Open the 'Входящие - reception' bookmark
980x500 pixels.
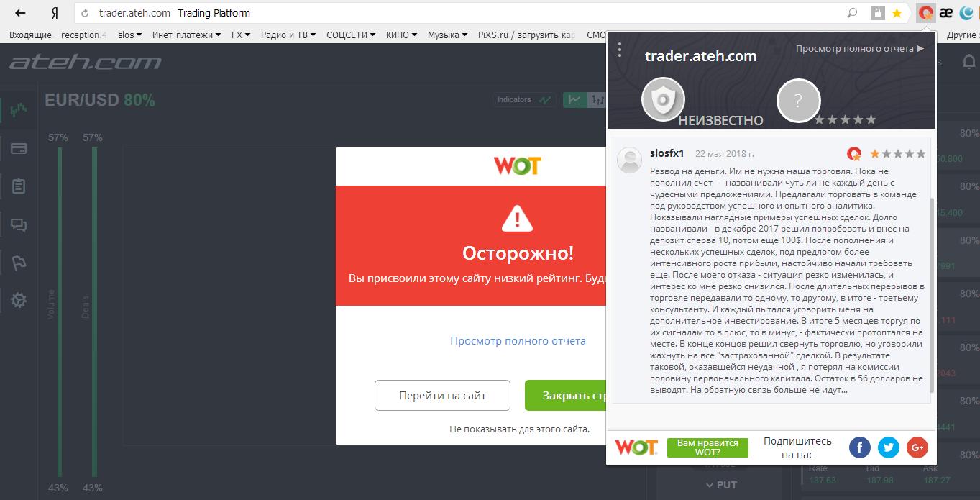pos(57,35)
